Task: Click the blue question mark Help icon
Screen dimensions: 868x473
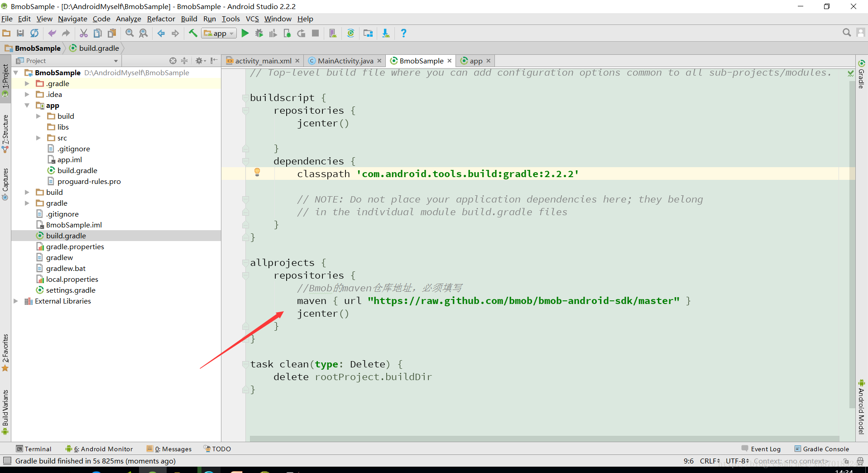Action: (403, 33)
